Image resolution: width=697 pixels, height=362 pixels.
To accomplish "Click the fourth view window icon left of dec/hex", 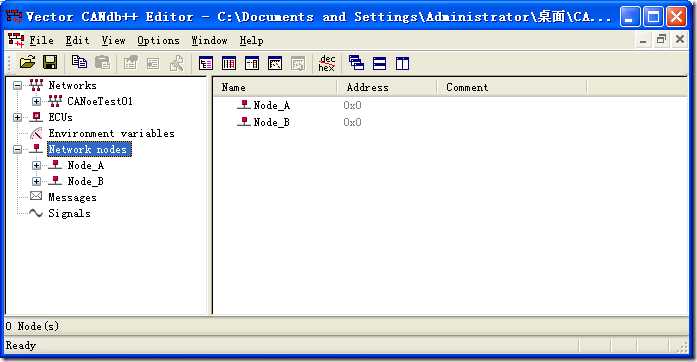I will [275, 64].
